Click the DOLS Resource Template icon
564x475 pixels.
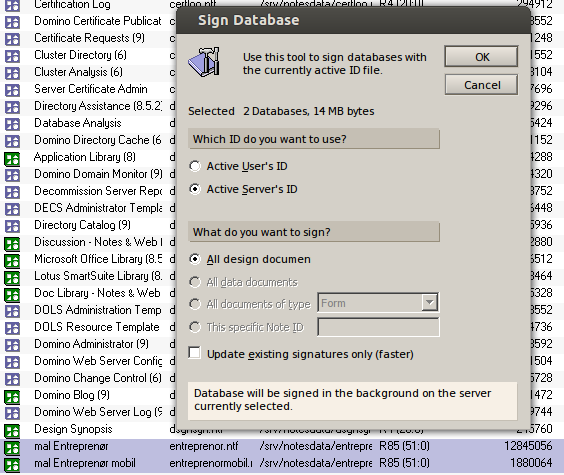coord(12,328)
